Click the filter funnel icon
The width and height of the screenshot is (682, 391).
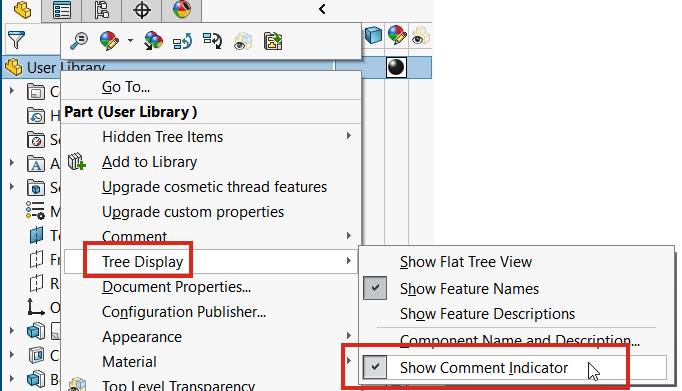pos(17,40)
